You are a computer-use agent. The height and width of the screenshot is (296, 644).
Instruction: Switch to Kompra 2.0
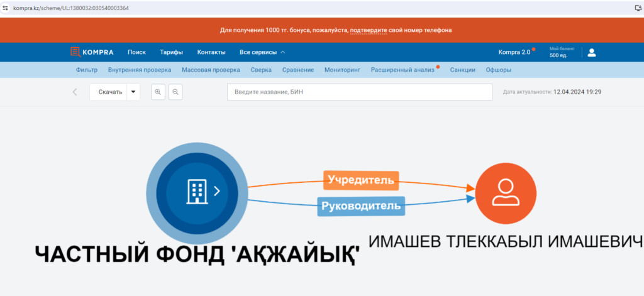click(x=514, y=52)
